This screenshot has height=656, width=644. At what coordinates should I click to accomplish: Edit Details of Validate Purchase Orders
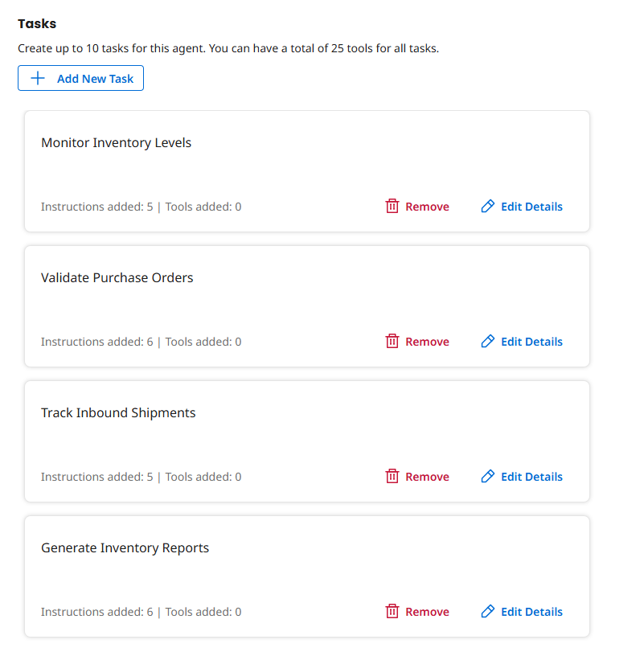pyautogui.click(x=531, y=341)
